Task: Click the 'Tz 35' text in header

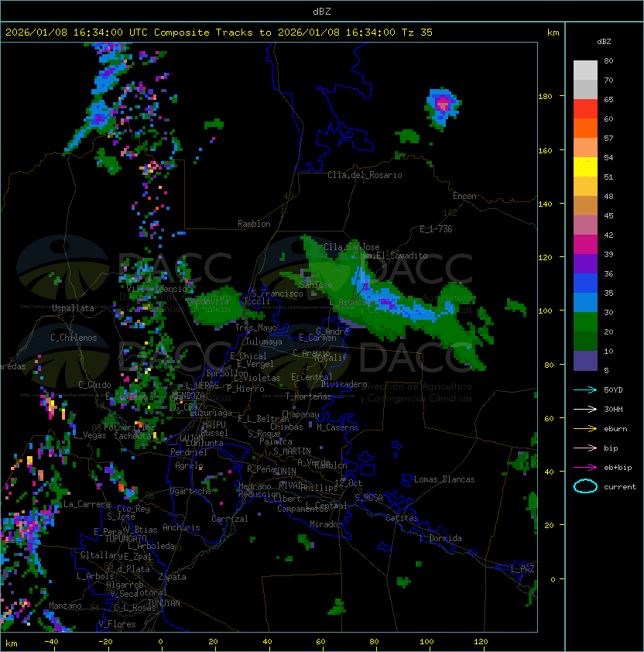Action: pyautogui.click(x=417, y=33)
